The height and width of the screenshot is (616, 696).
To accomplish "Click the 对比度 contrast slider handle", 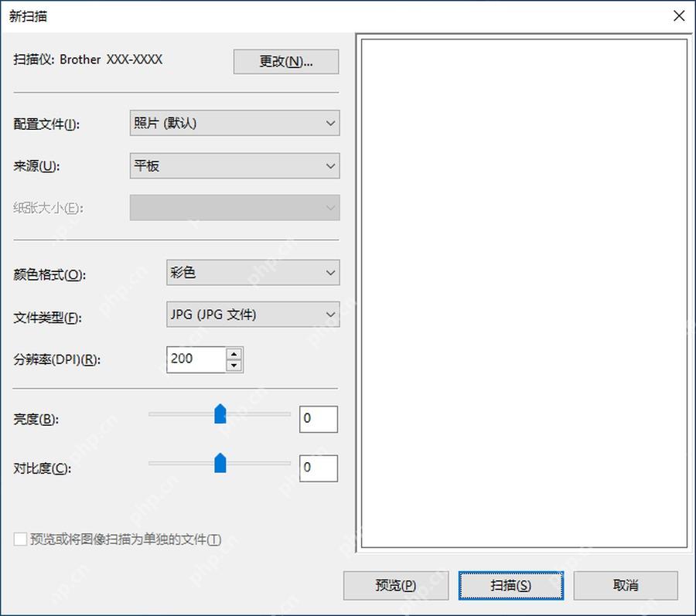I will 220,463.
